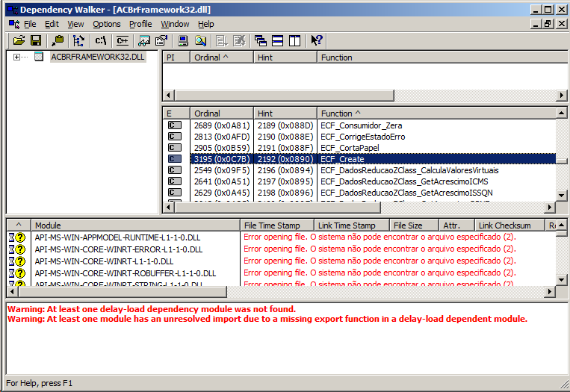
Task: Open Configure Module Search Order icon
Action: pos(200,40)
